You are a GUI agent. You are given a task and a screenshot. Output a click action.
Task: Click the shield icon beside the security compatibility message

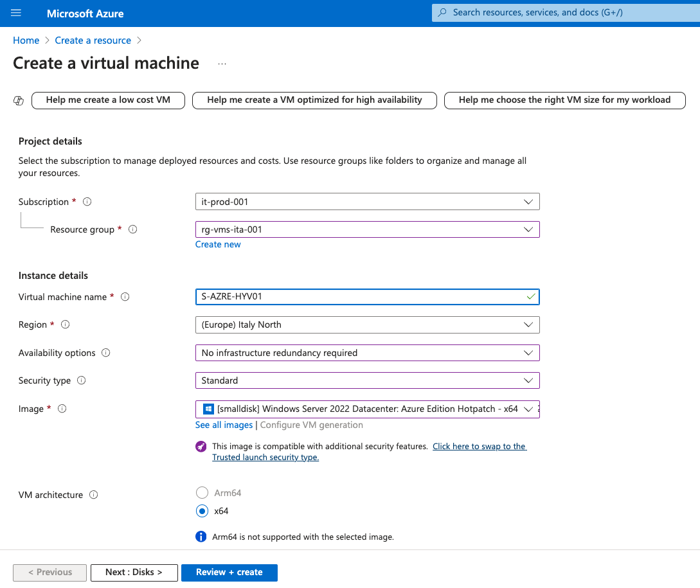tap(201, 446)
